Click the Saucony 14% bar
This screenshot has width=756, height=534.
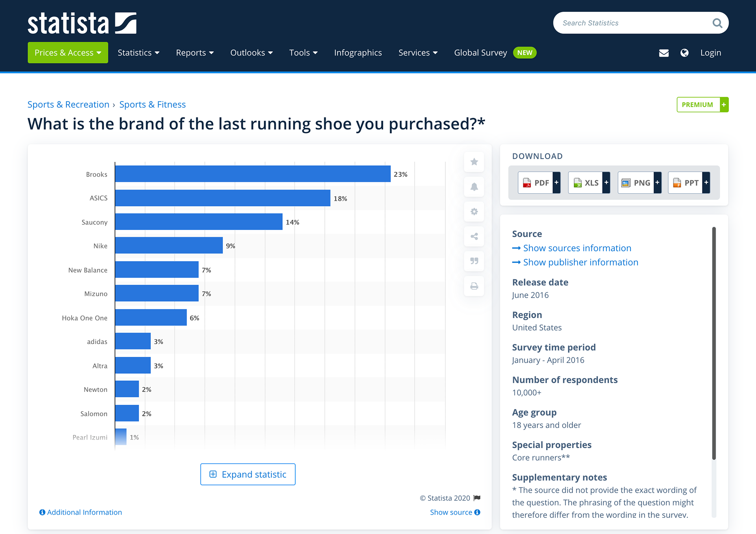tap(199, 222)
